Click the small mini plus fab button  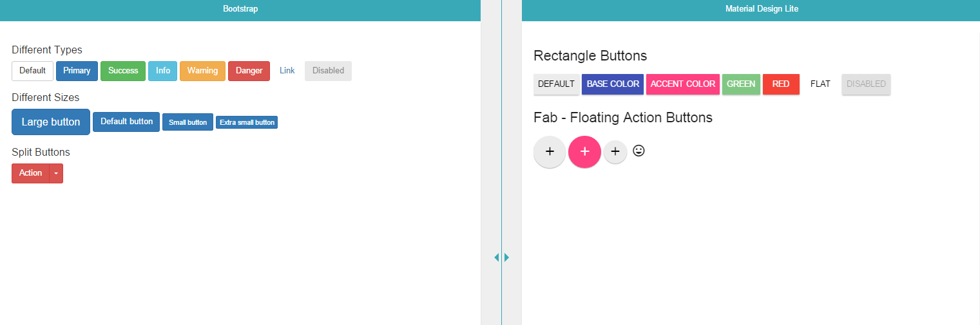point(615,152)
